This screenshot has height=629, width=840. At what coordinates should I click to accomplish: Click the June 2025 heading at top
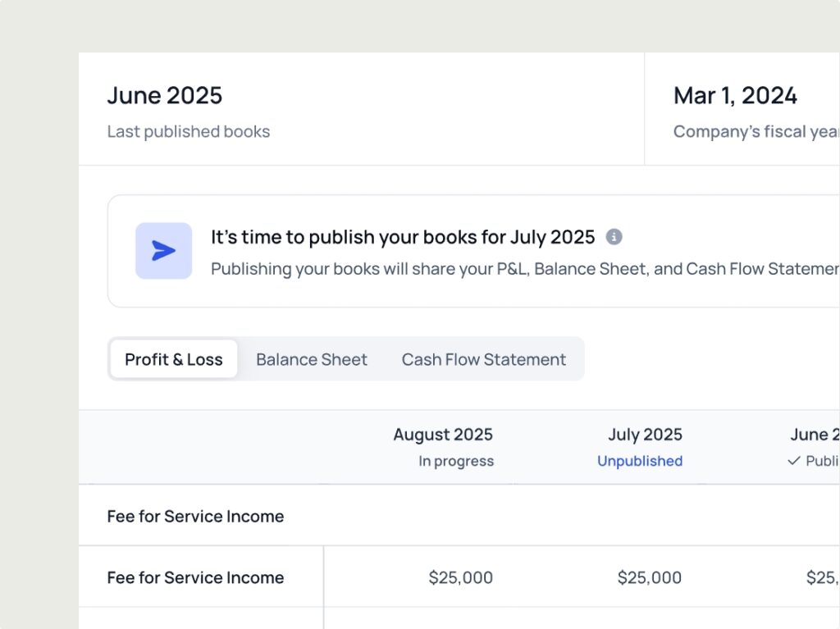[x=165, y=95]
